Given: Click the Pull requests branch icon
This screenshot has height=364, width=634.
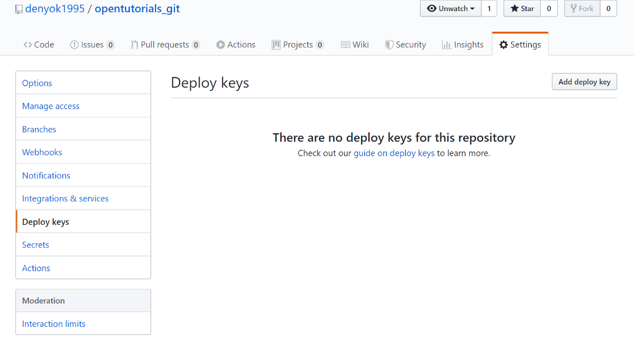Looking at the screenshot, I should pyautogui.click(x=134, y=45).
